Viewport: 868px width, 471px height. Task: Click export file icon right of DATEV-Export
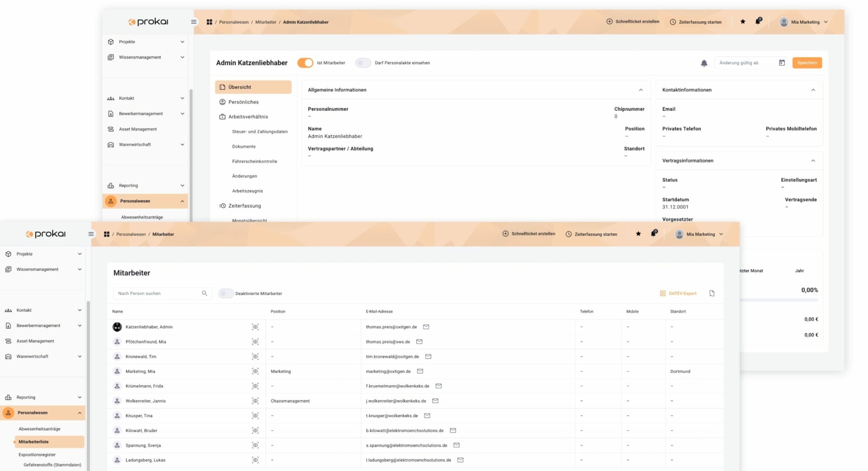coord(712,293)
